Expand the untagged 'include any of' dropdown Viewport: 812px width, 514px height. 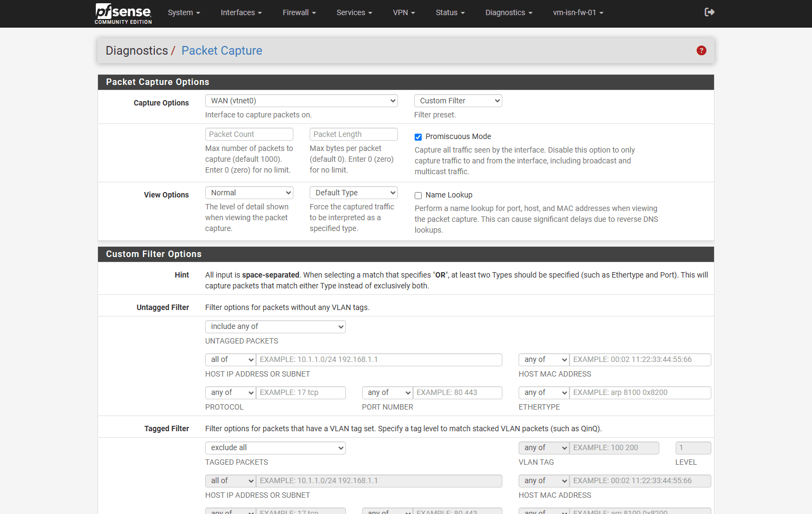tap(276, 326)
